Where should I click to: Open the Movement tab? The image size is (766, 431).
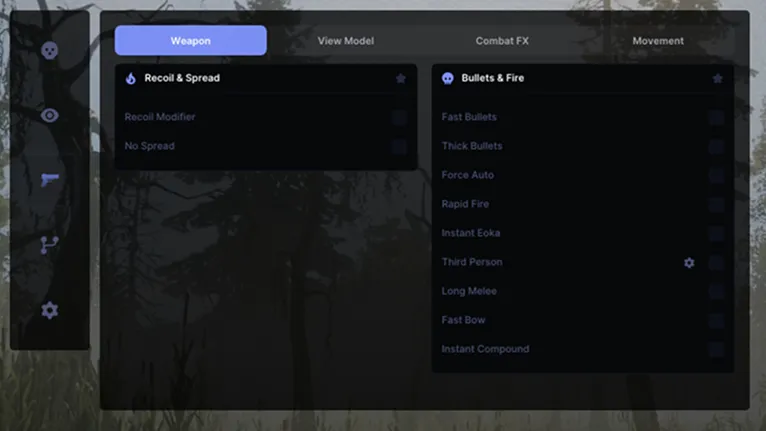[x=658, y=41]
